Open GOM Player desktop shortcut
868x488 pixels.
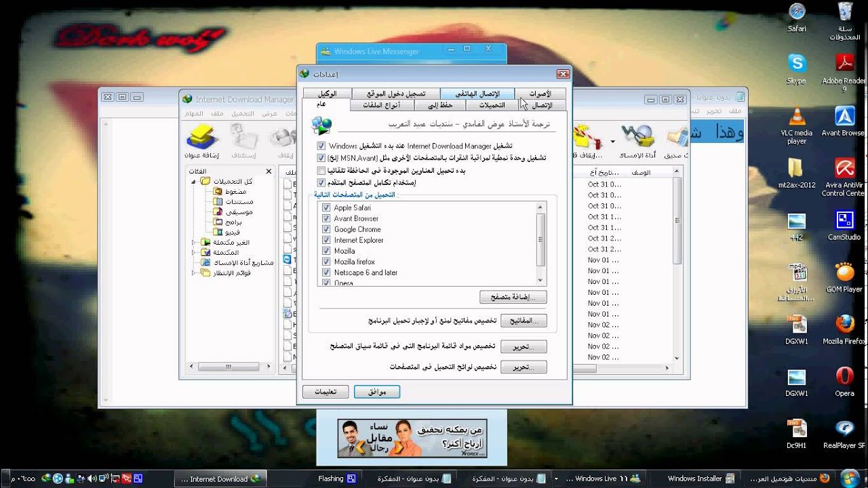pos(844,277)
